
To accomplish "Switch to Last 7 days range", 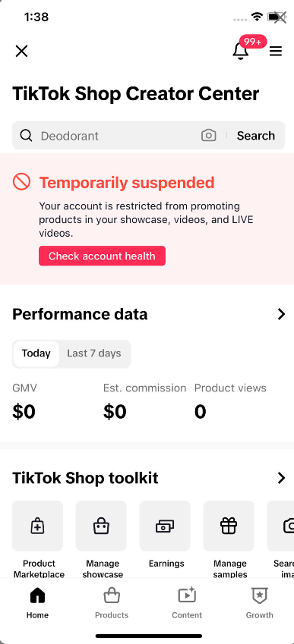I will [94, 353].
